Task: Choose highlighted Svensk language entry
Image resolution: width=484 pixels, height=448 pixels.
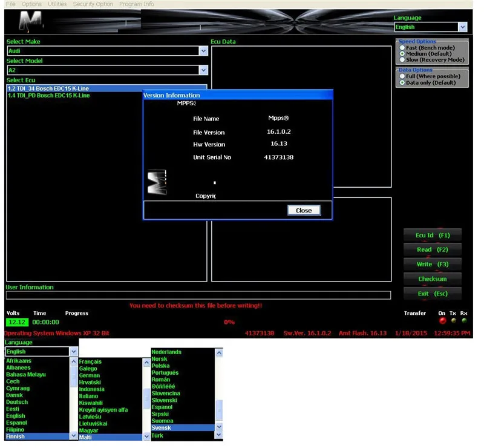Action: tap(183, 428)
